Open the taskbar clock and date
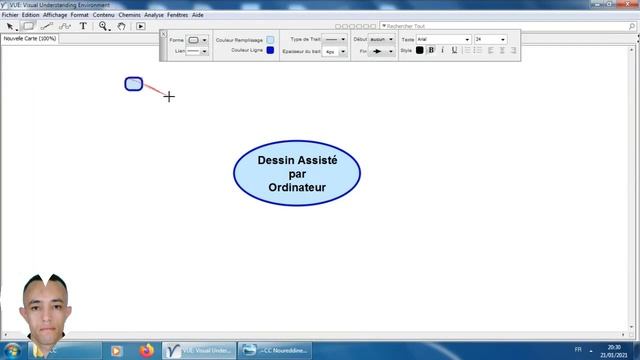The image size is (640, 360). coord(613,351)
